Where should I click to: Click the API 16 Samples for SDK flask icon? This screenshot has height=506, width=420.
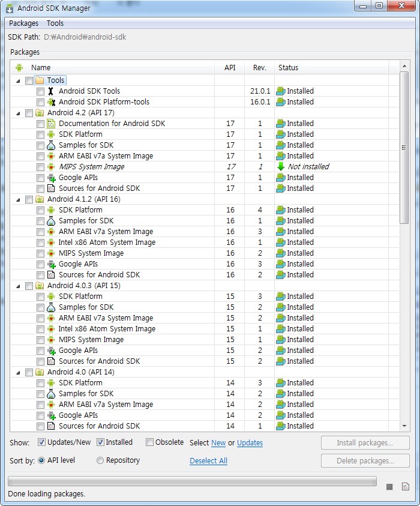click(51, 221)
